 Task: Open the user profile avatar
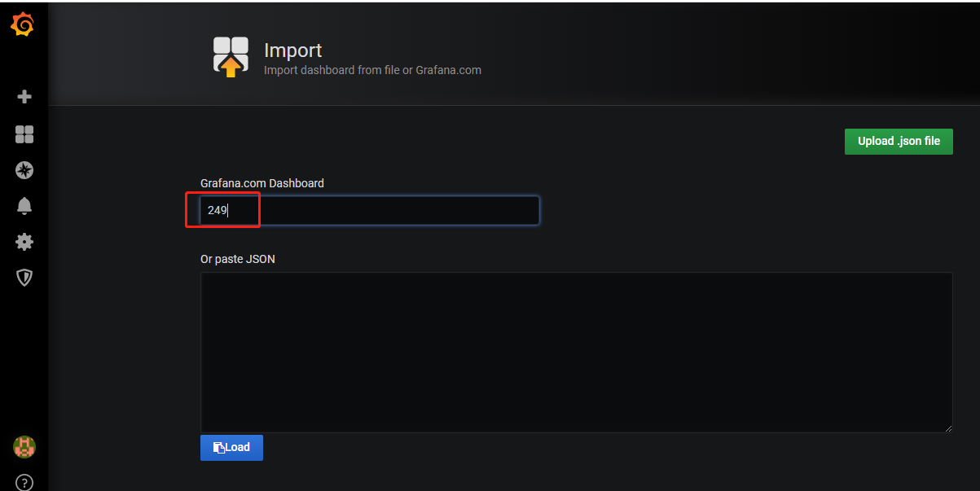click(24, 446)
